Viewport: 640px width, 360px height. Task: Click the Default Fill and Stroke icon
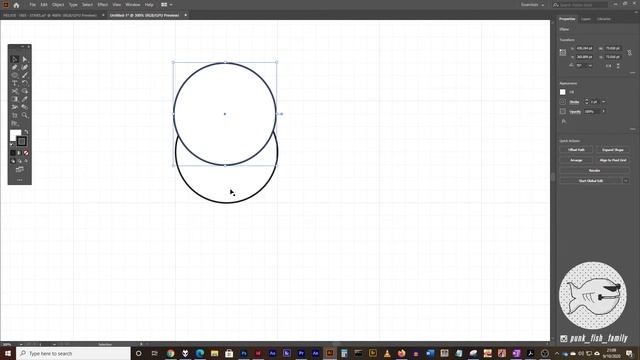(x=12, y=144)
